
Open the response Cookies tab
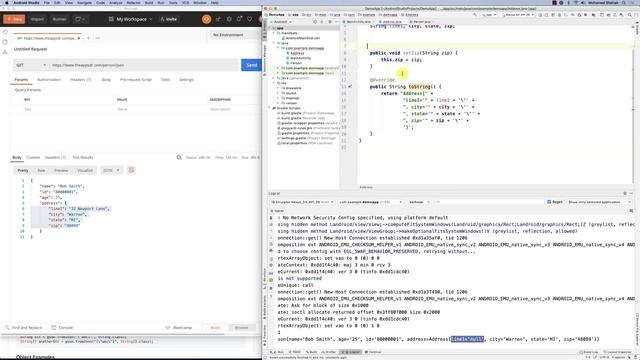[33, 158]
